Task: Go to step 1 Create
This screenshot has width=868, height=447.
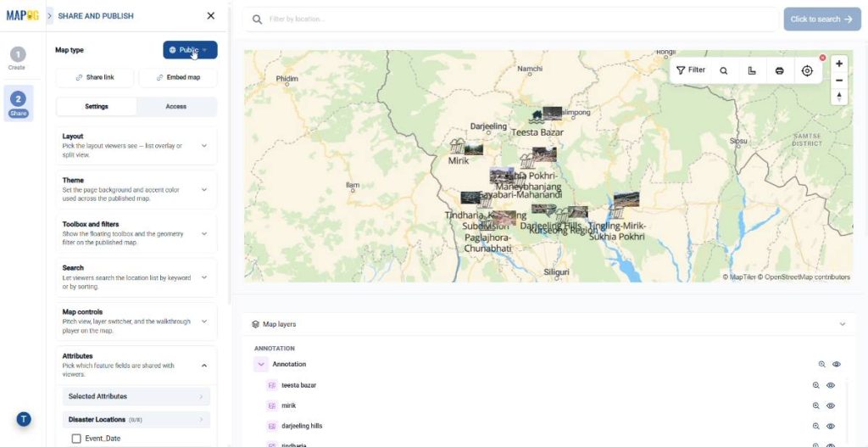Action: pyautogui.click(x=17, y=59)
